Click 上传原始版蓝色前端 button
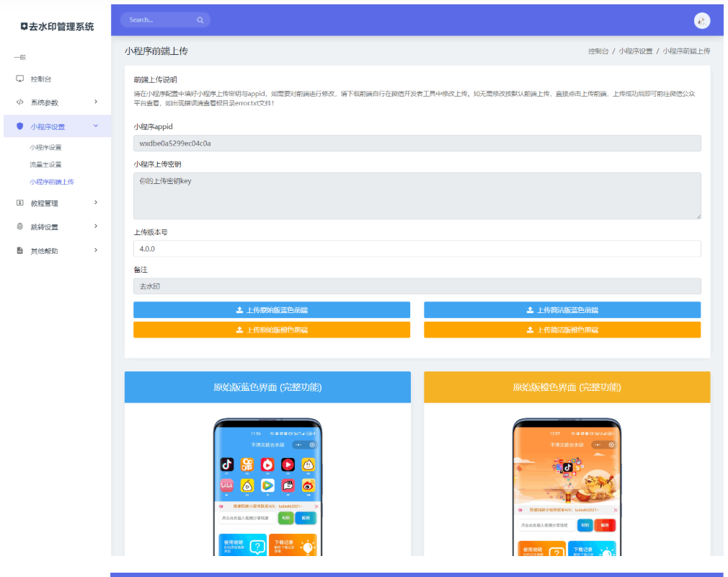The image size is (728, 577). (272, 310)
